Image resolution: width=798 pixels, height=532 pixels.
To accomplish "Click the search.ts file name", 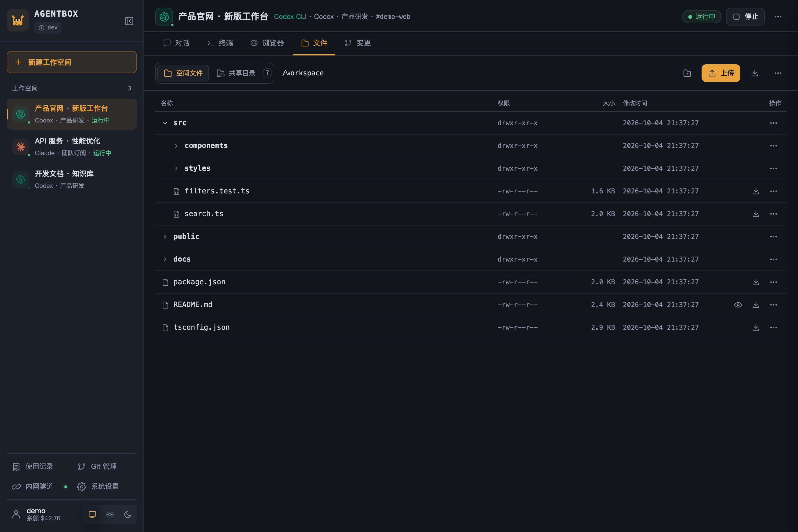I will coord(204,214).
